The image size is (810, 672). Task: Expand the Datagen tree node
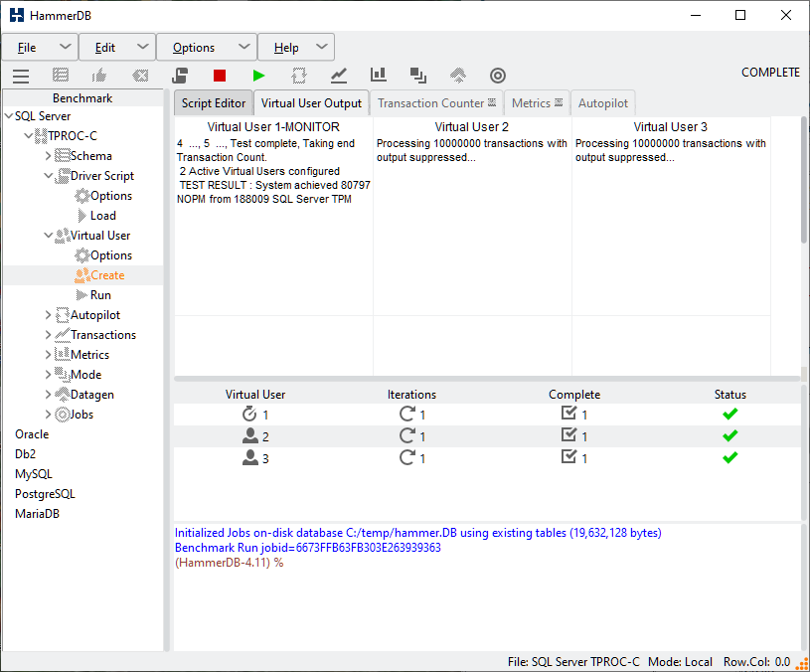(x=48, y=394)
